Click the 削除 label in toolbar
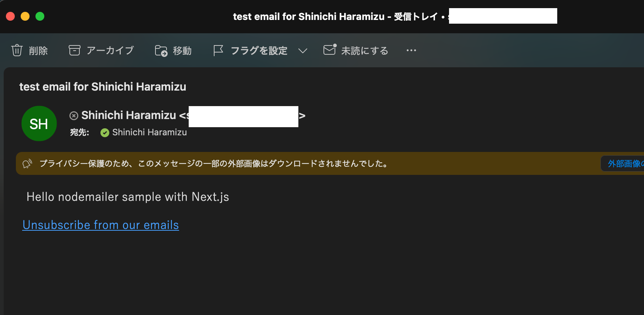644x315 pixels. [38, 51]
